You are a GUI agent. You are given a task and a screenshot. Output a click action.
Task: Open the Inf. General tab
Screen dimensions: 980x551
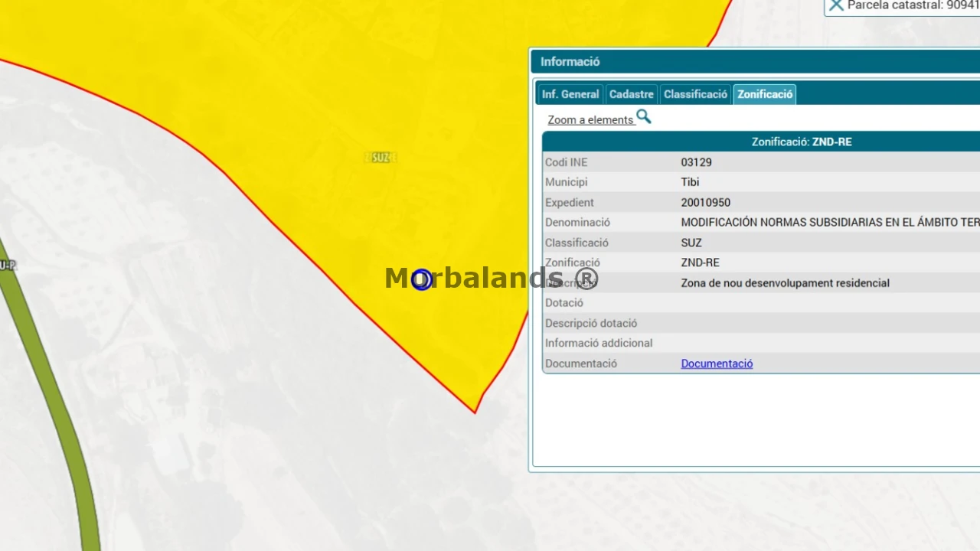pyautogui.click(x=570, y=94)
